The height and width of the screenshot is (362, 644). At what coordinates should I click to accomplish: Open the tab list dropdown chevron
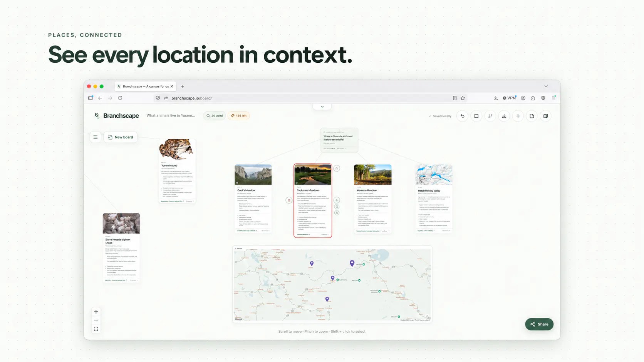(x=546, y=87)
